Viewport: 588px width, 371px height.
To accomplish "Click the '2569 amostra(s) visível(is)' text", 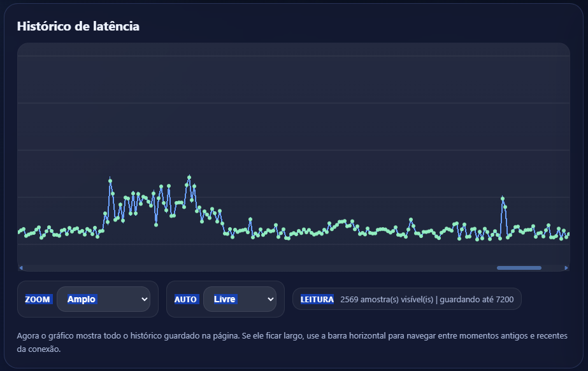I will click(x=387, y=299).
